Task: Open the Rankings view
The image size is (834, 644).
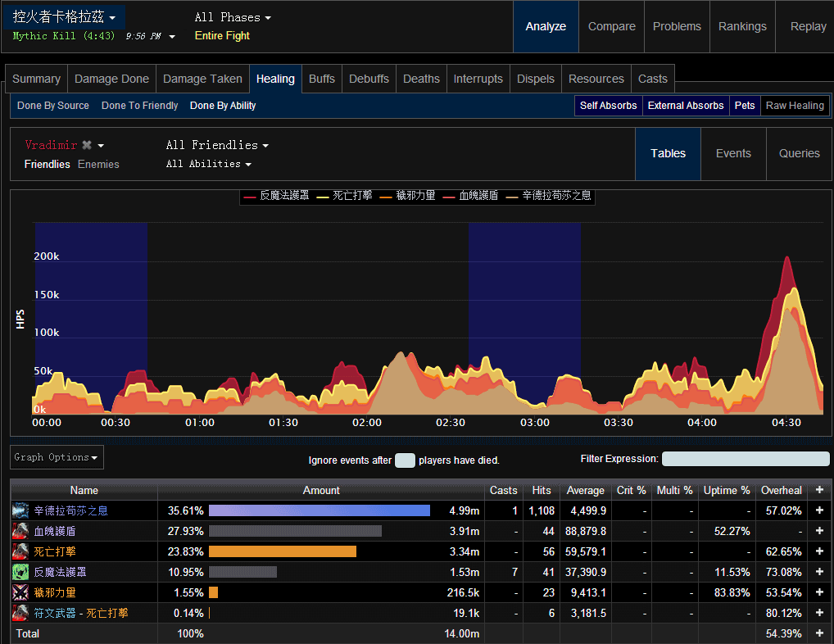Action: 742,26
